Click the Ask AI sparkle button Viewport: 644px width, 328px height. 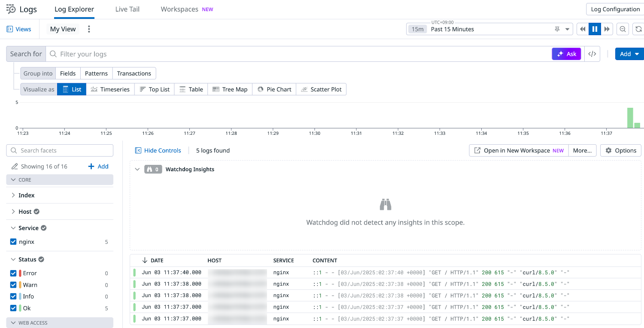coord(566,54)
